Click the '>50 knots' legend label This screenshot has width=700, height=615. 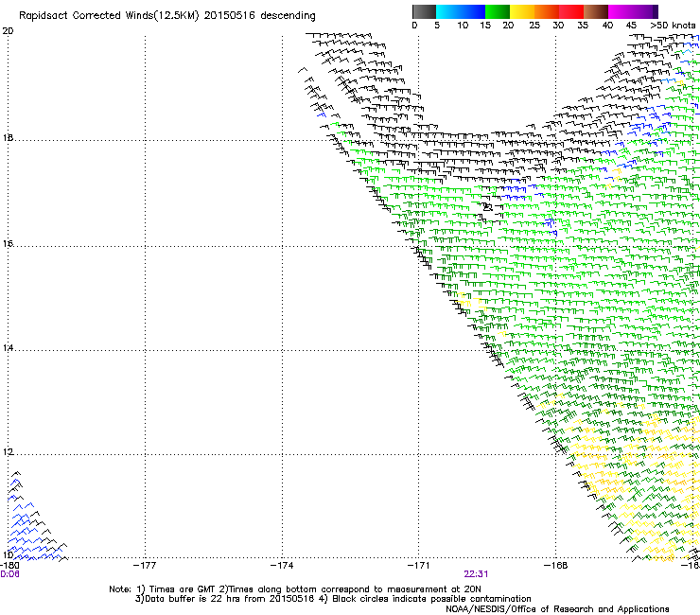click(x=673, y=26)
